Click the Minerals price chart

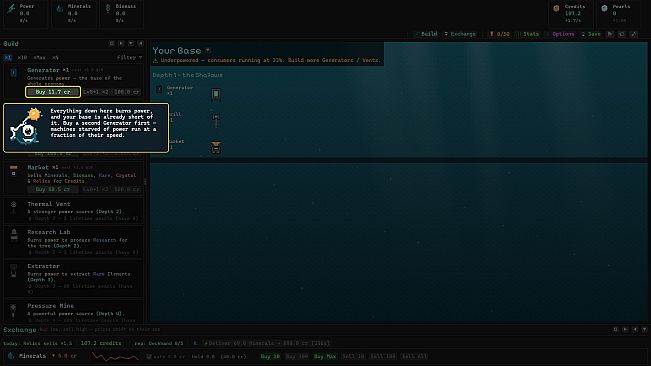point(115,356)
